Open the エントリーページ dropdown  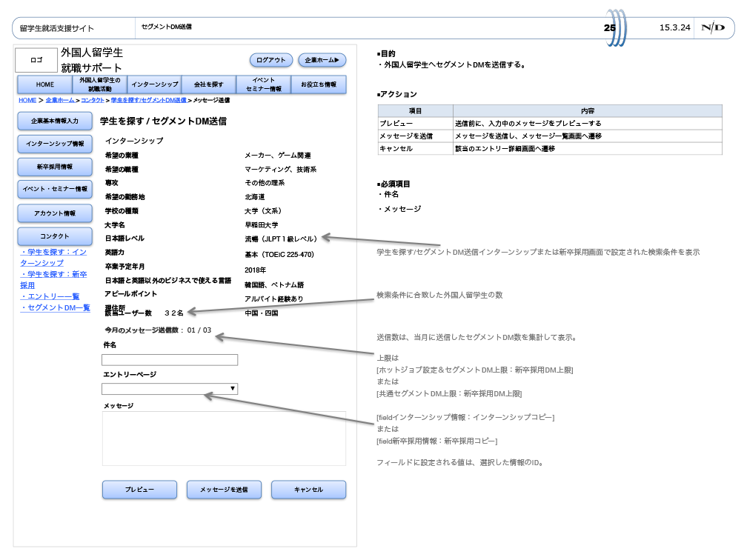[x=170, y=388]
